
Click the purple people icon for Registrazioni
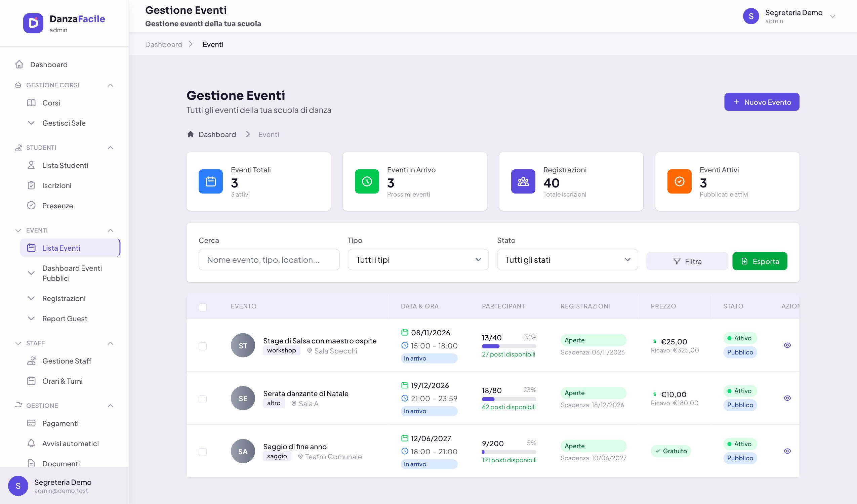pyautogui.click(x=523, y=181)
